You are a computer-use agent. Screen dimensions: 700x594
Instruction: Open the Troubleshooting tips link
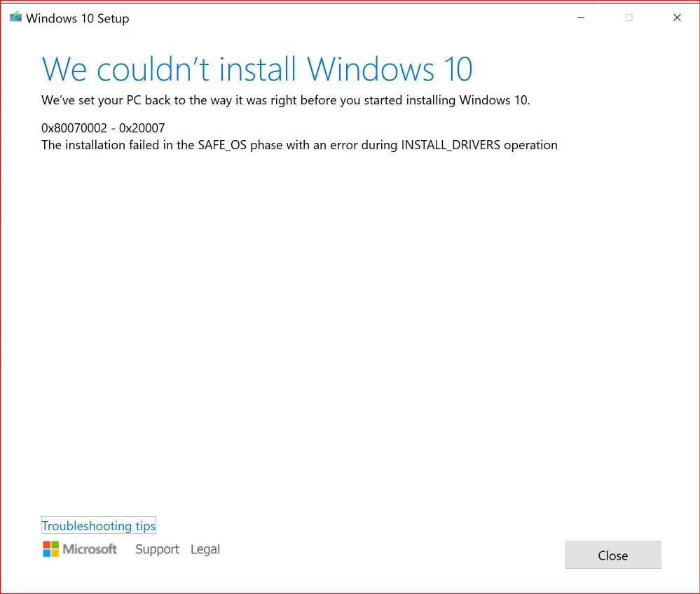(98, 526)
